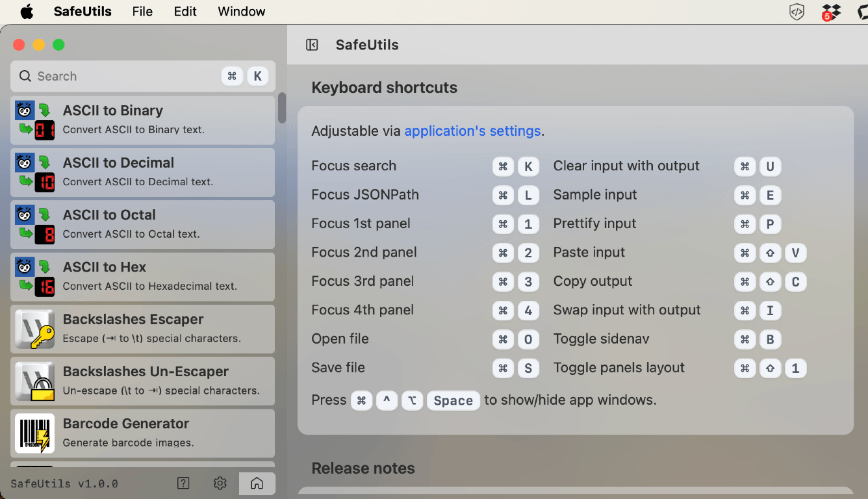
Task: Open settings with the gear icon
Action: [x=220, y=483]
